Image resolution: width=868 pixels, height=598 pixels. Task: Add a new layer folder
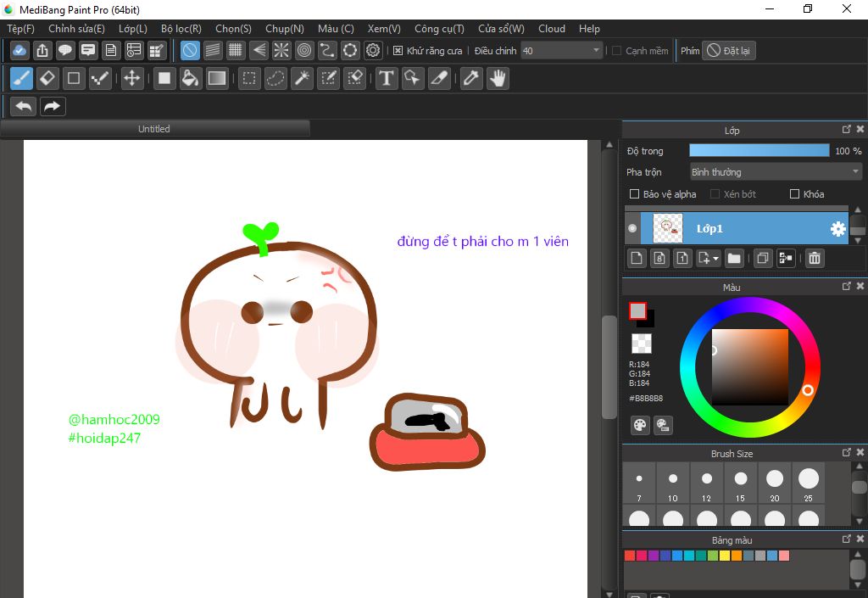[x=734, y=258]
